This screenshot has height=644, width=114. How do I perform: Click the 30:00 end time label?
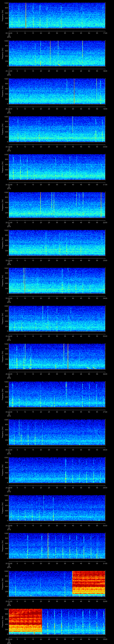tap(105, 525)
